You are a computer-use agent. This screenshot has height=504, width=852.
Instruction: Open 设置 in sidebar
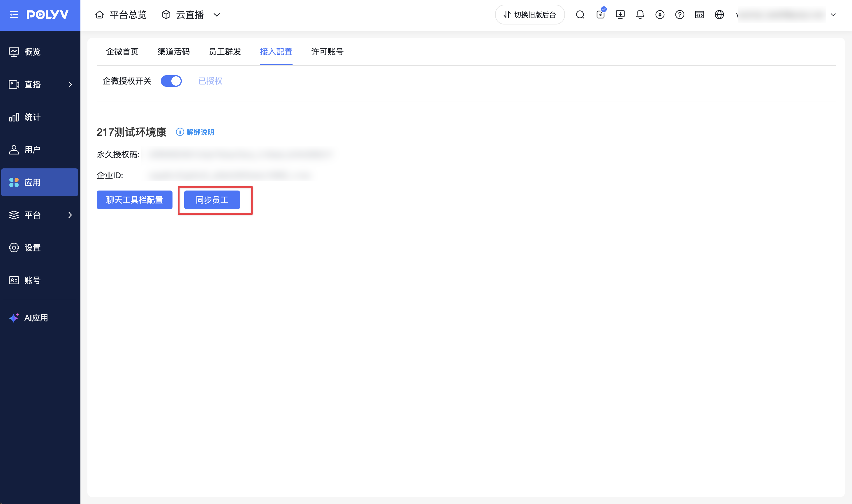(40, 248)
